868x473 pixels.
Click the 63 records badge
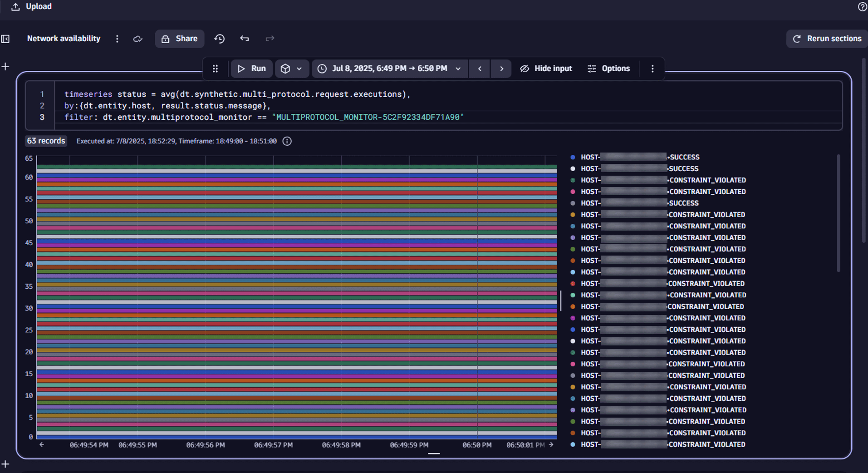tap(46, 141)
